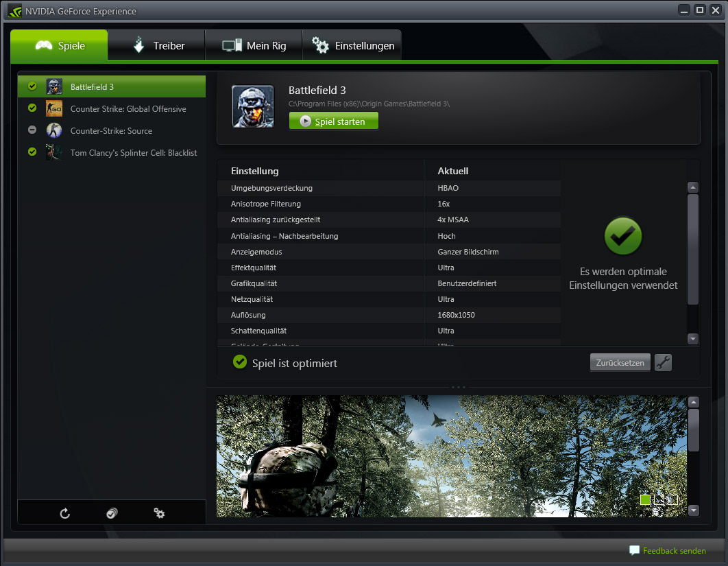Image resolution: width=728 pixels, height=566 pixels.
Task: Select the second screenshot indicator square
Action: (x=659, y=499)
